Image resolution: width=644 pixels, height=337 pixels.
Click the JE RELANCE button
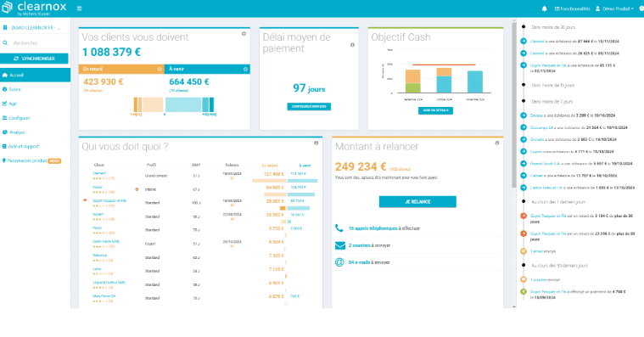click(417, 202)
